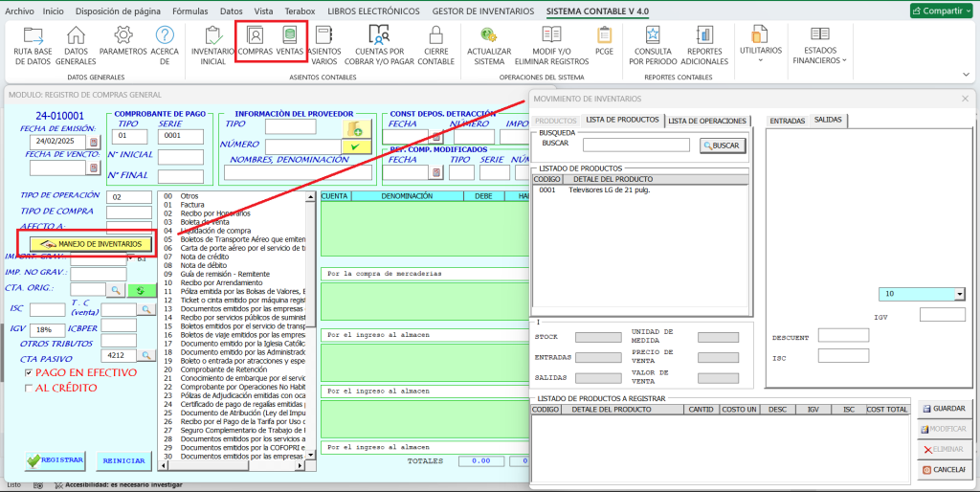Switch to Entradas tab

click(x=787, y=121)
